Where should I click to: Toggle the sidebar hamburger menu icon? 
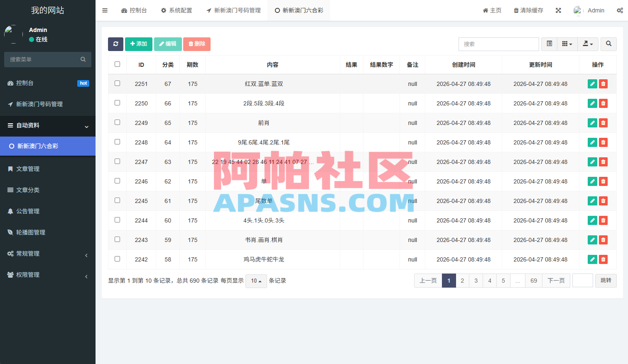(x=105, y=10)
